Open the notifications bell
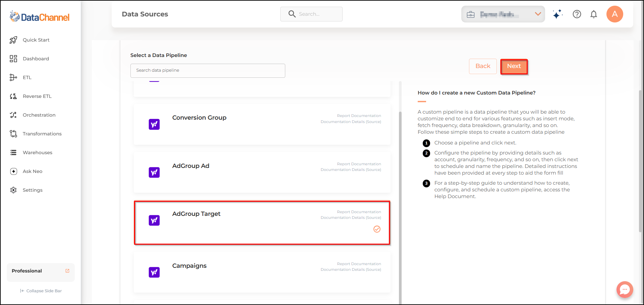Viewport: 644px width, 305px height. pyautogui.click(x=594, y=14)
